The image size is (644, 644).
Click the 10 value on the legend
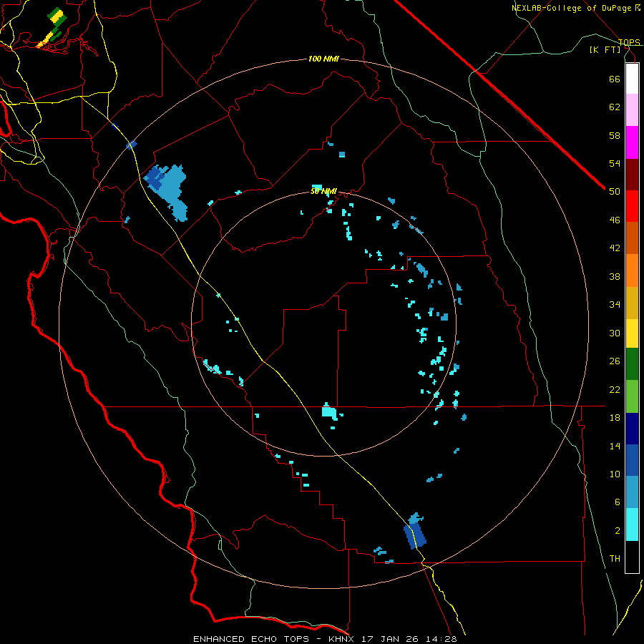click(615, 474)
